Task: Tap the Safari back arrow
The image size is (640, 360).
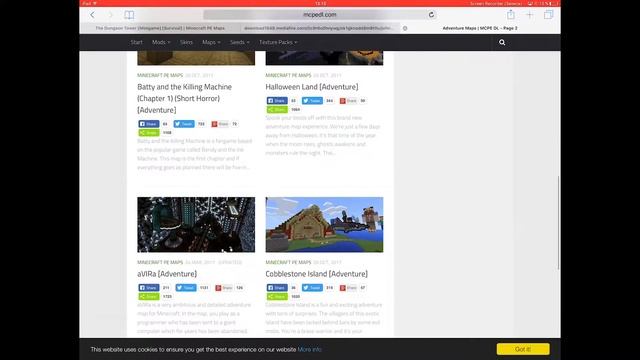Action: tap(93, 15)
